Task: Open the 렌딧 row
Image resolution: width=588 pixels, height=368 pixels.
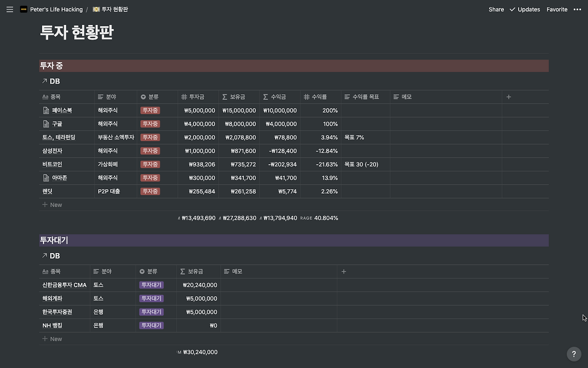Action: click(47, 191)
